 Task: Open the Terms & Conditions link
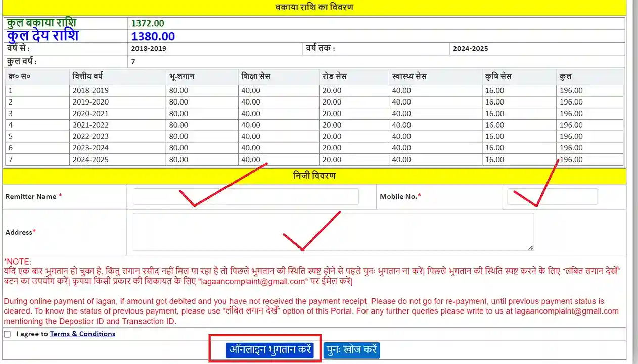click(x=82, y=334)
